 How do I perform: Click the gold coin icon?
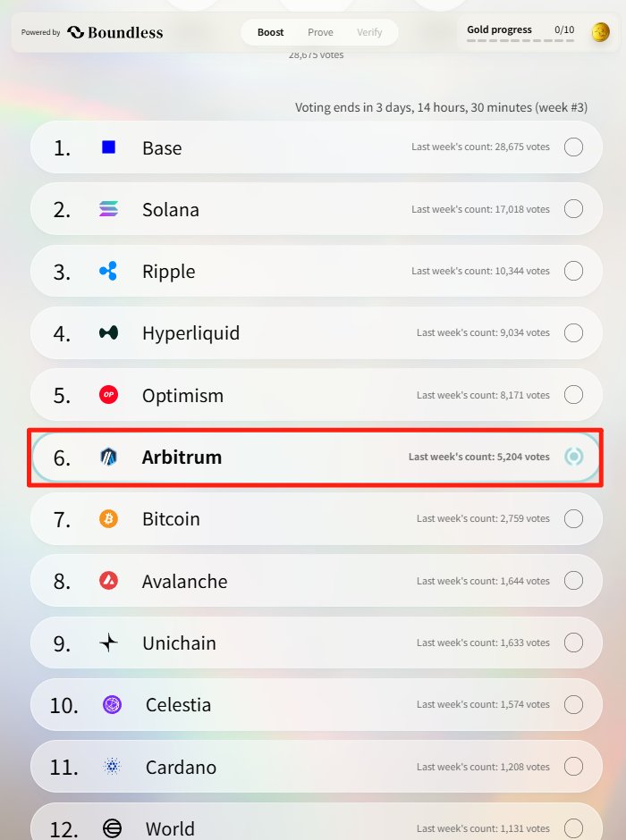(600, 32)
